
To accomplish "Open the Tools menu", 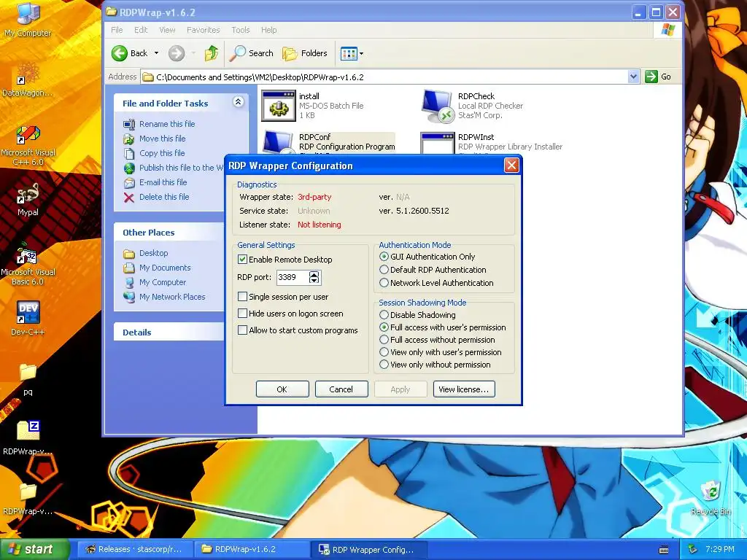I will tap(241, 30).
